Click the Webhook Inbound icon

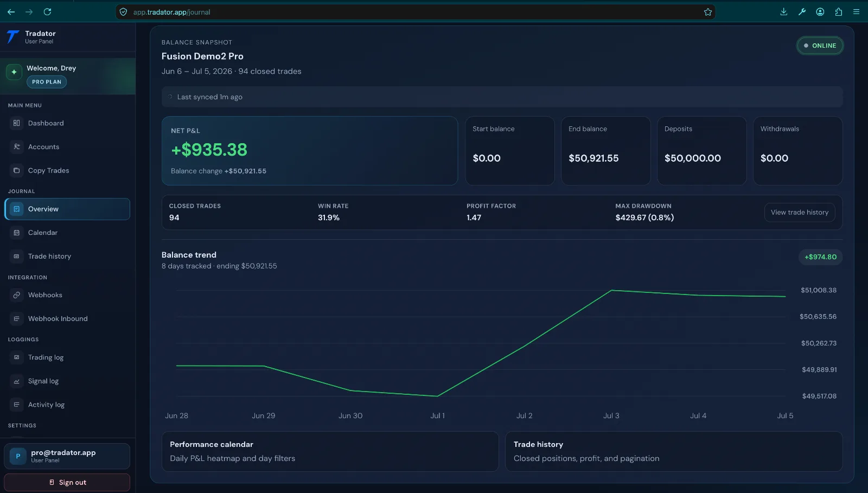point(17,319)
